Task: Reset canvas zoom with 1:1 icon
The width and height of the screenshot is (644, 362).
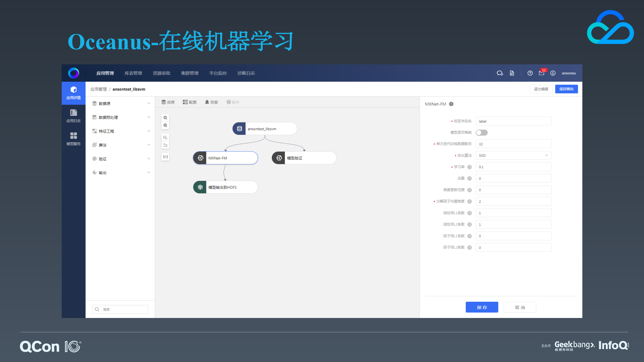Action: coord(165,157)
